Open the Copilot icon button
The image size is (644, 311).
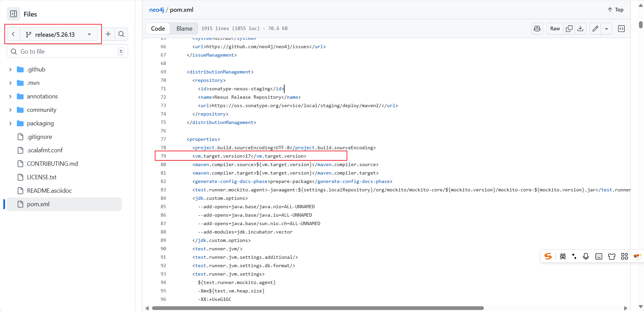pyautogui.click(x=537, y=29)
